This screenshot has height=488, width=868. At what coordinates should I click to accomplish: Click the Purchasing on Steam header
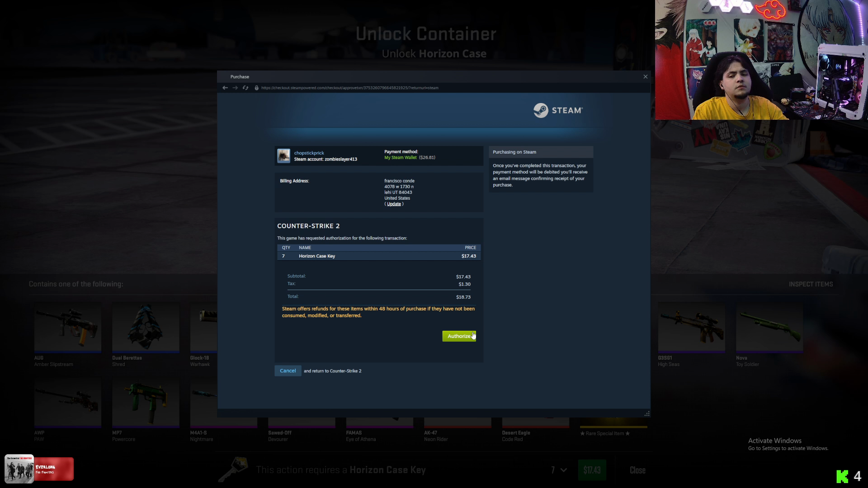[x=541, y=152]
